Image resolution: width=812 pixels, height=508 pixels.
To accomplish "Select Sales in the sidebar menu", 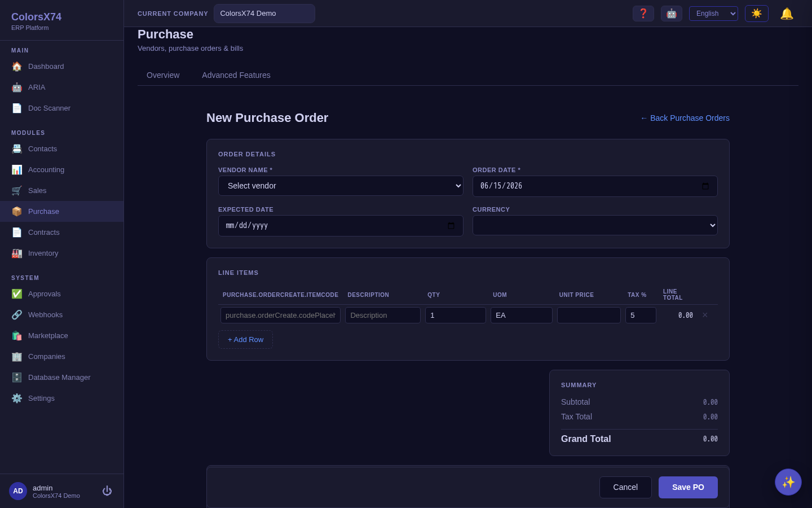I will 61,191.
